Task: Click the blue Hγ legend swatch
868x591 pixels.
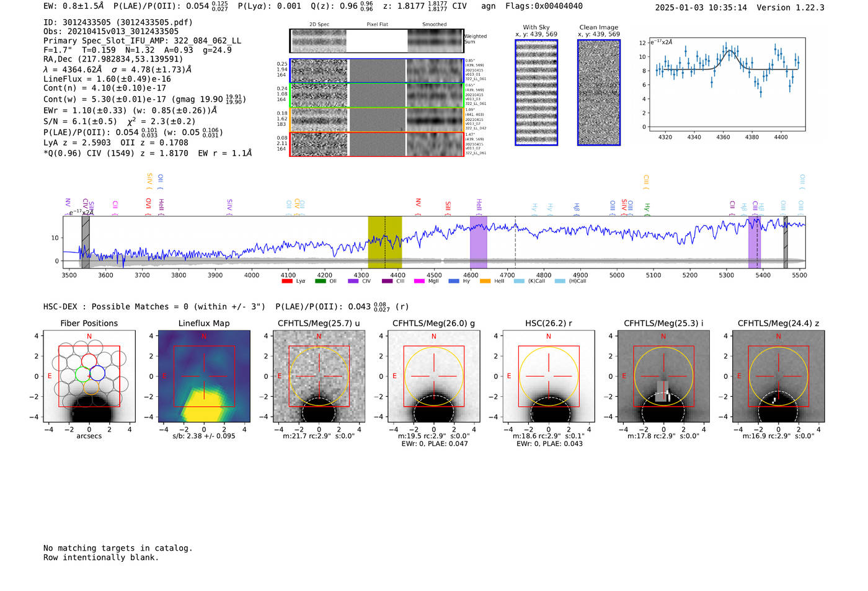Action: pos(453,281)
